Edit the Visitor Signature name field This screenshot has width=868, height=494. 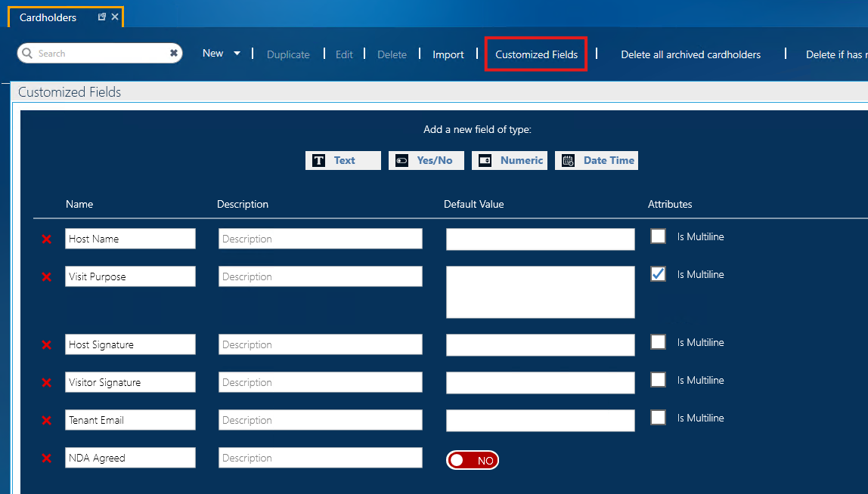[130, 382]
